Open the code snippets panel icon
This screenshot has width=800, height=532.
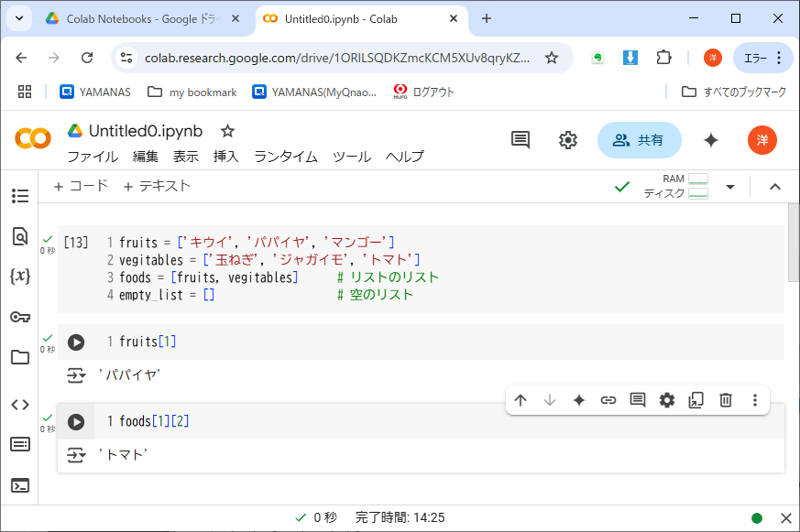tap(20, 405)
